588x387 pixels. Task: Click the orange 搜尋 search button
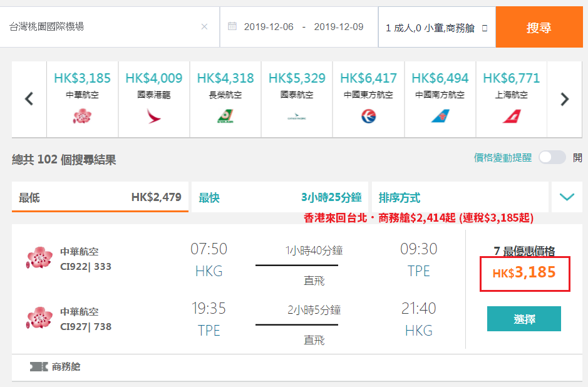point(539,28)
